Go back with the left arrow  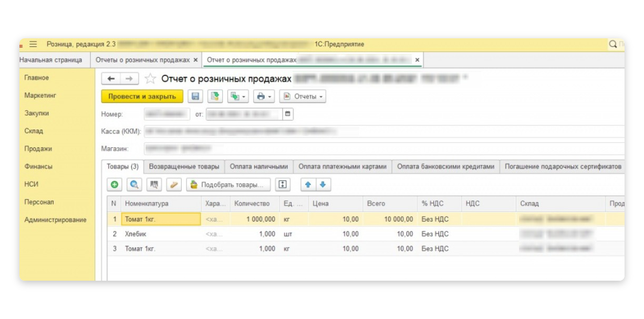click(111, 79)
